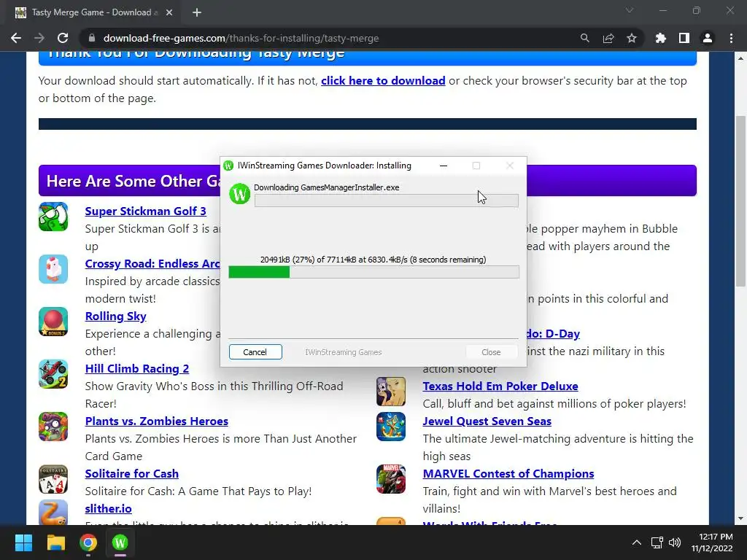
Task: Select the Tasty Merge Game tab
Action: click(x=94, y=12)
